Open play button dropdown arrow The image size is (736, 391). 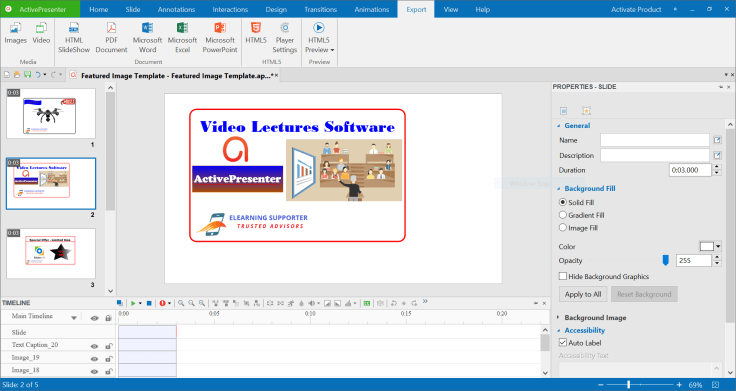(140, 303)
